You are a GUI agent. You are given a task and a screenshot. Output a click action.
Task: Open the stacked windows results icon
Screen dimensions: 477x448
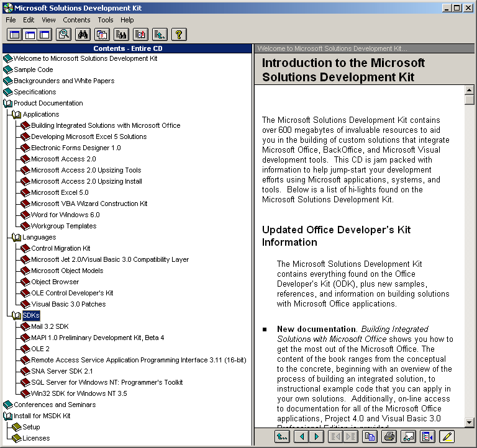(102, 35)
